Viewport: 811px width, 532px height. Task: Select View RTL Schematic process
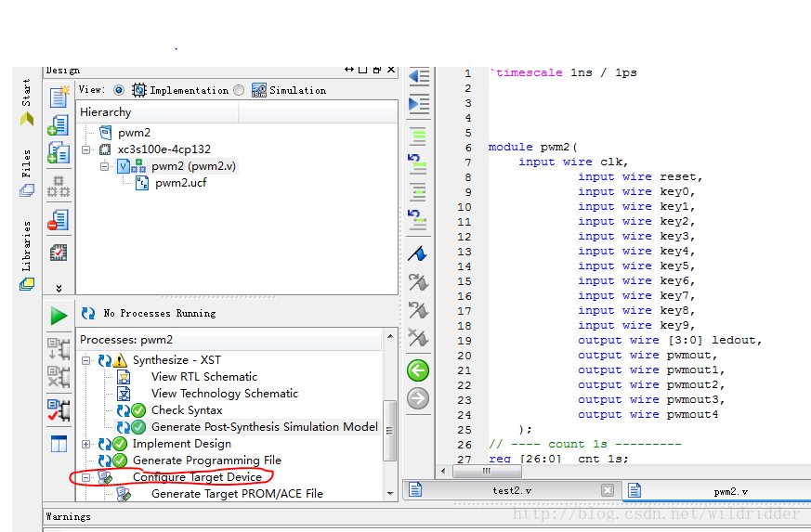click(203, 377)
